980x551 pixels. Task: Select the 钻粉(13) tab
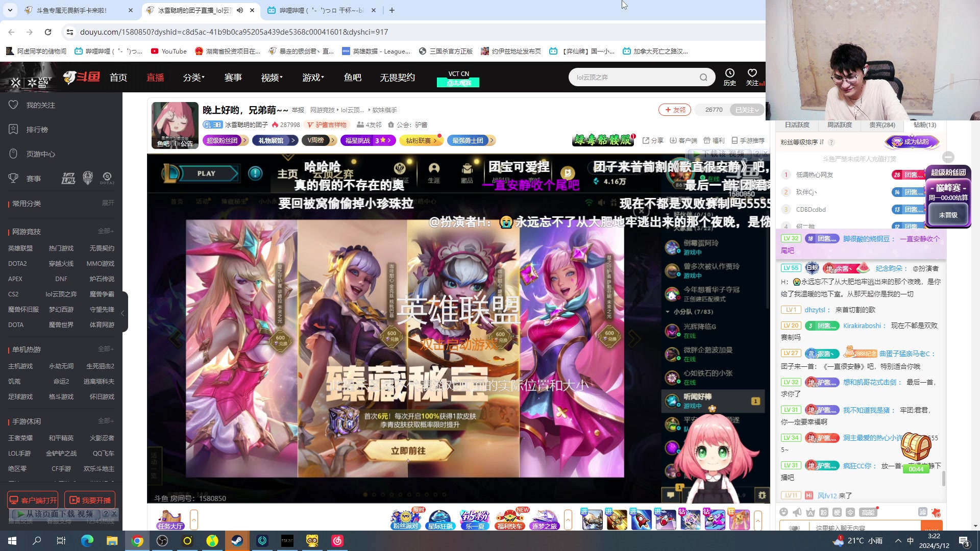[924, 125]
